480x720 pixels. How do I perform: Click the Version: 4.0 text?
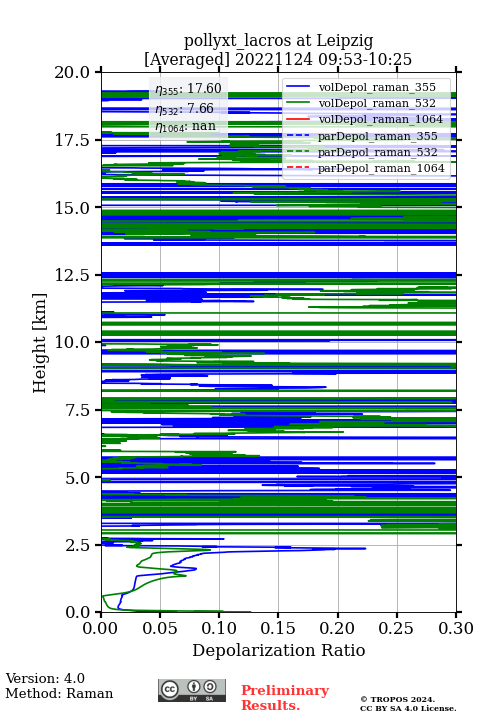45,678
